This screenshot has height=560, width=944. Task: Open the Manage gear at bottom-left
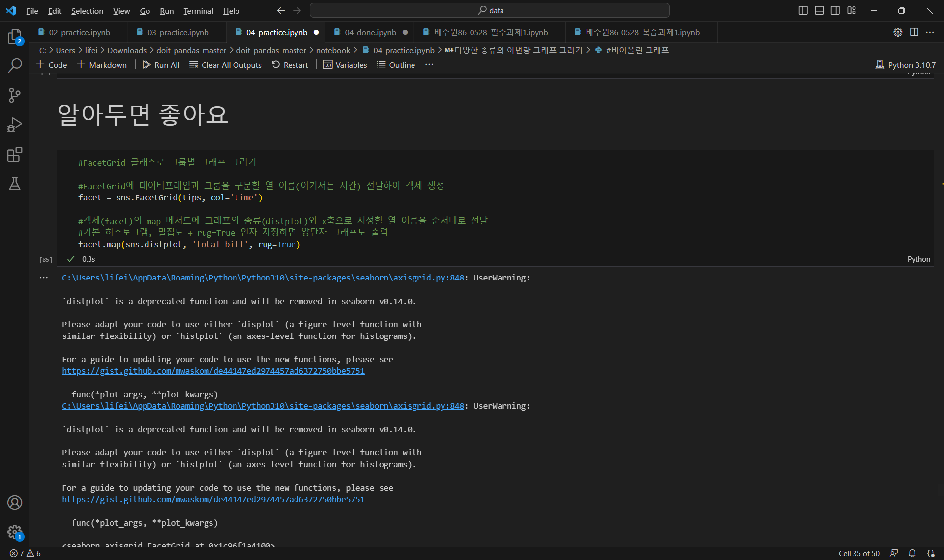coord(15,532)
